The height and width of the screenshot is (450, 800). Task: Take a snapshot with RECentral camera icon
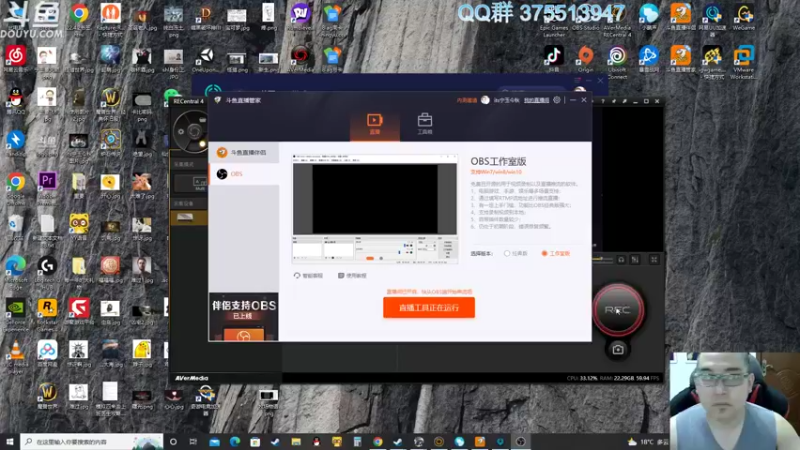tap(618, 349)
